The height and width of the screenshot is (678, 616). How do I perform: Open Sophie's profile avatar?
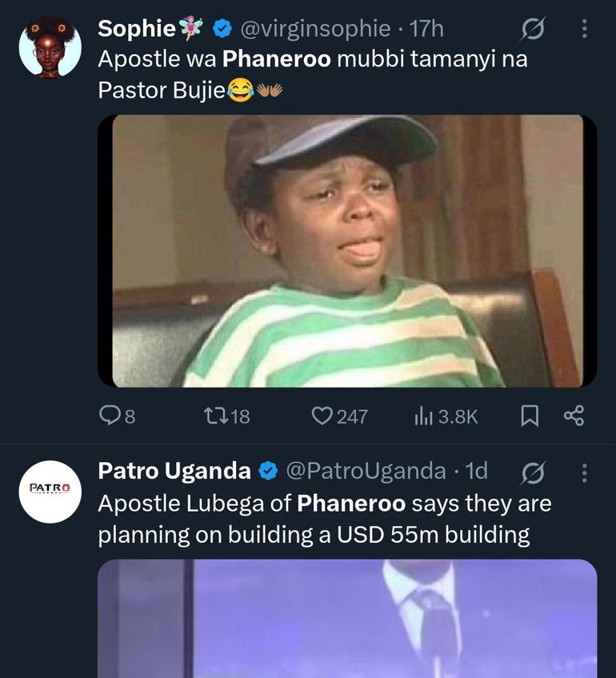(x=50, y=46)
